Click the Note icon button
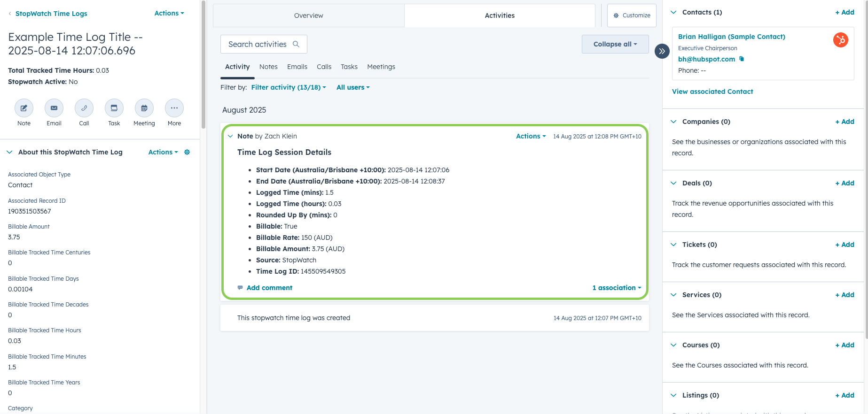868x414 pixels. [24, 108]
